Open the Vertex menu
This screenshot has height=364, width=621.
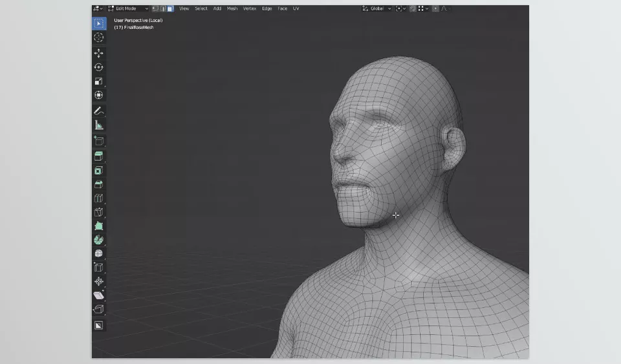tap(250, 8)
